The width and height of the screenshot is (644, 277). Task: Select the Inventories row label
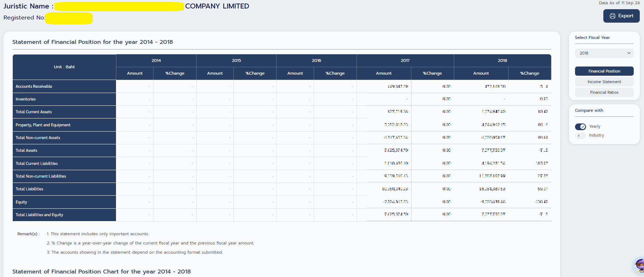coord(25,99)
